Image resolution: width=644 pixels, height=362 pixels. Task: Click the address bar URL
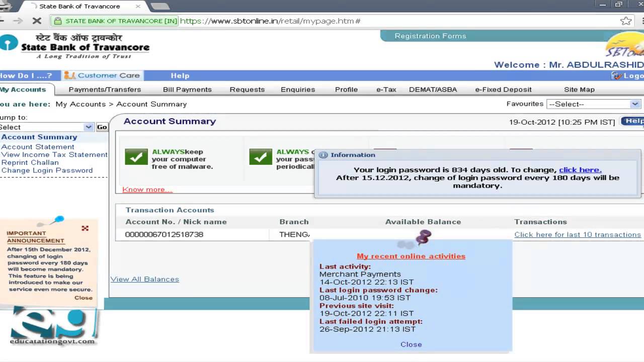click(x=270, y=21)
